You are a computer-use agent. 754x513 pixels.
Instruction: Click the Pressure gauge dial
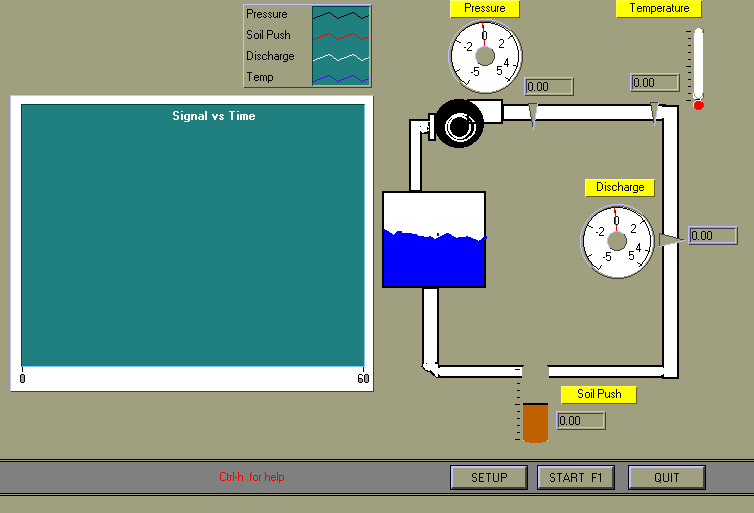click(x=485, y=55)
